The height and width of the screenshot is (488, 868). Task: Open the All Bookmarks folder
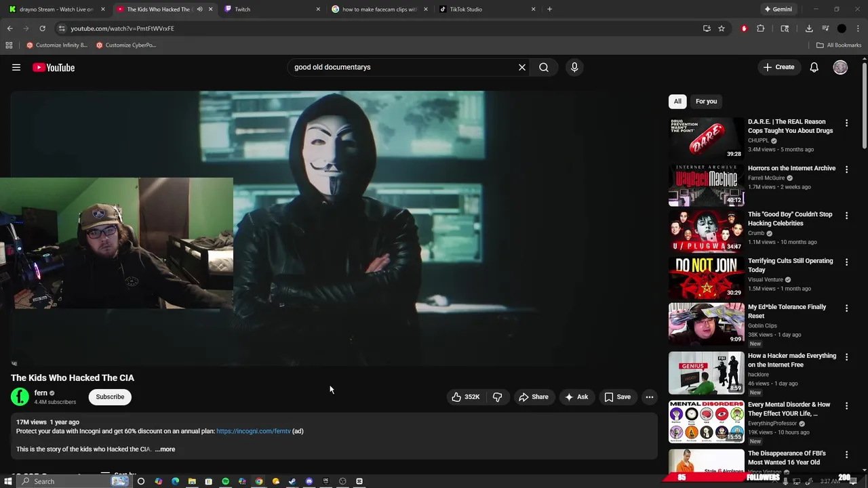[x=839, y=45]
